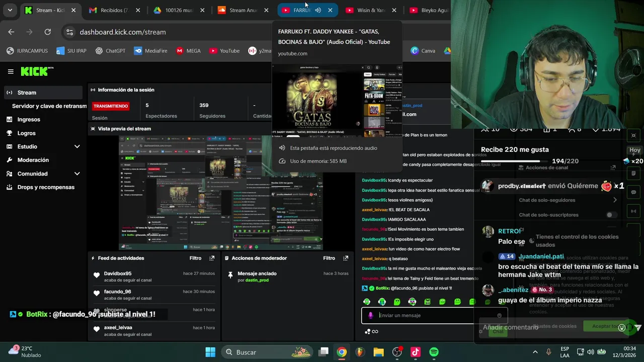Image resolution: width=644 pixels, height=362 pixels.
Task: Open Spotify from the taskbar
Action: tap(434, 352)
